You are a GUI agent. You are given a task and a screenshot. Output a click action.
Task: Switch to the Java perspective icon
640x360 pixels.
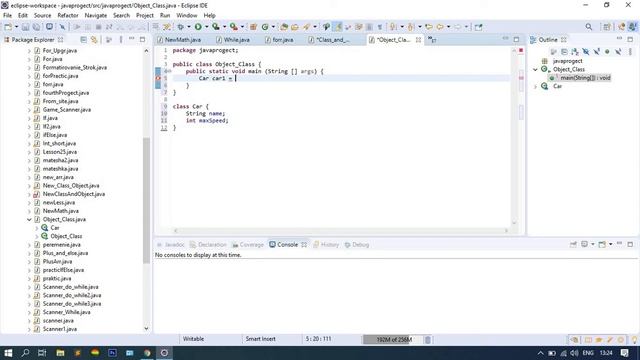tap(632, 27)
